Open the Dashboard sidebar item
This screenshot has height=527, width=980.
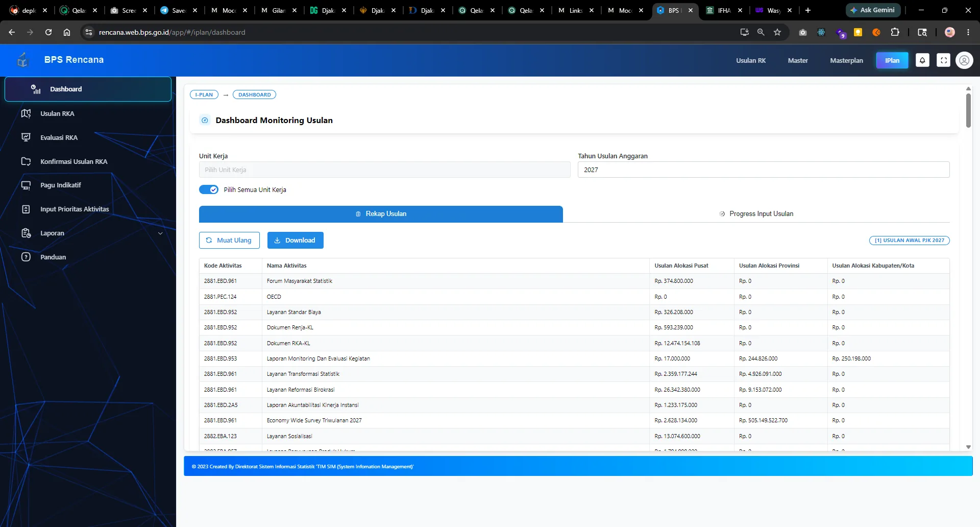point(88,89)
